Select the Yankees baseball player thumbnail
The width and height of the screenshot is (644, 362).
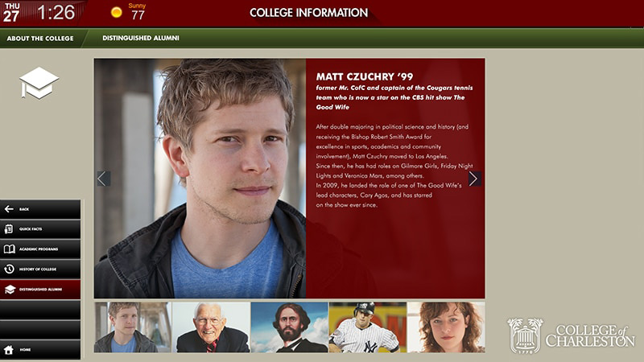pos(368,327)
